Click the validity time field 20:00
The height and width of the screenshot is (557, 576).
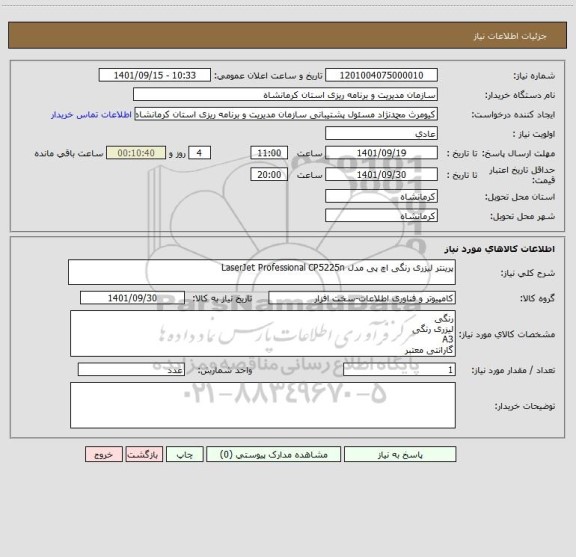(269, 174)
